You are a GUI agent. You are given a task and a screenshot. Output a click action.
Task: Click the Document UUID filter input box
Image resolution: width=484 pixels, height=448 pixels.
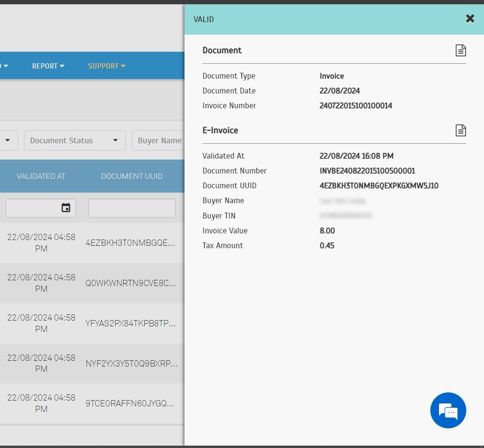tap(131, 208)
